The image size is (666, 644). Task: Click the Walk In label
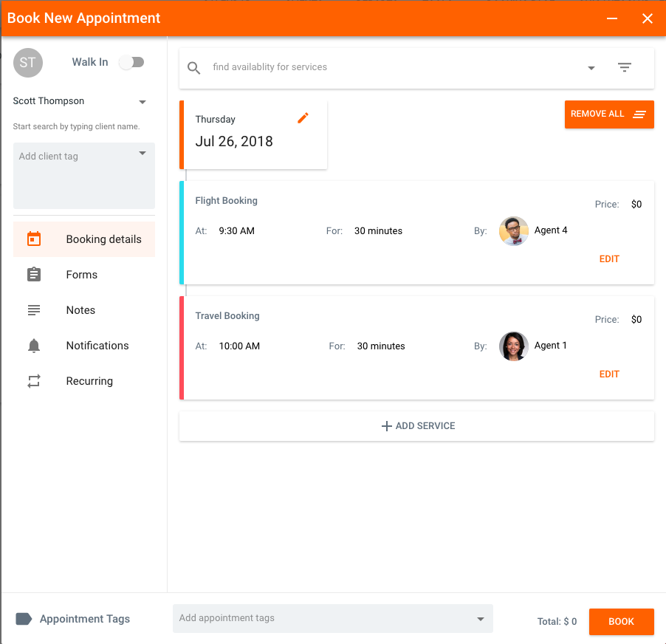coord(90,62)
